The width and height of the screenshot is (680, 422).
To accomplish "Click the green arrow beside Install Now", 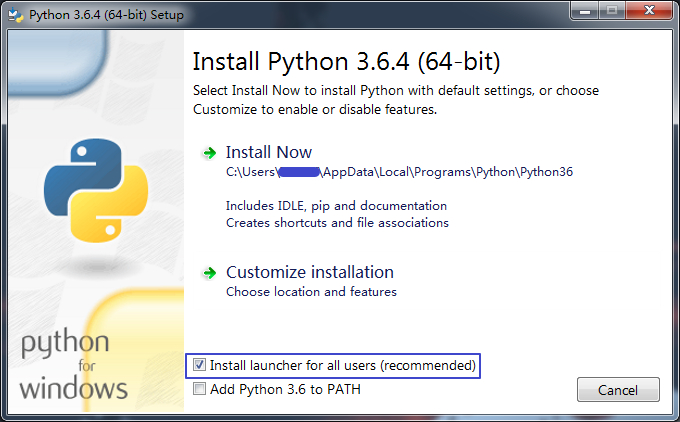I will [209, 153].
